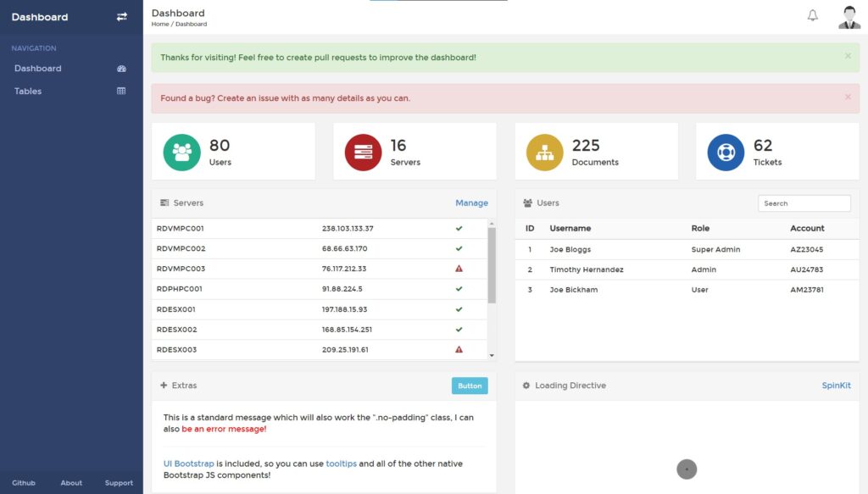
Task: Click the green Users stat icon
Action: 183,150
